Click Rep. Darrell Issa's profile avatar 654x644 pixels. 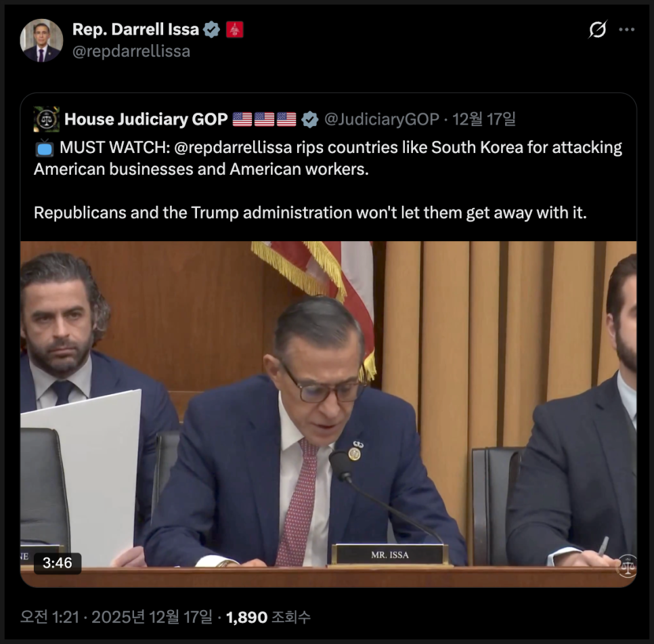41,40
